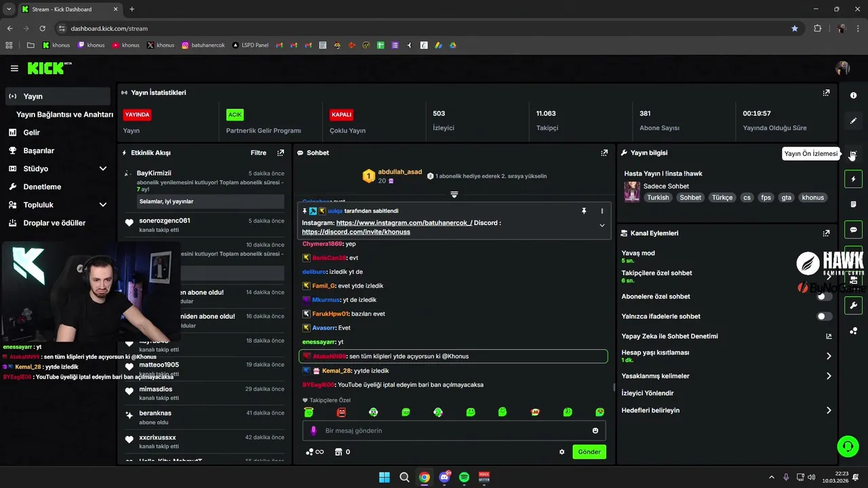Open Yayın Ön İzlemesi in right sidebar
Screen dimensions: 868x488
[854, 154]
